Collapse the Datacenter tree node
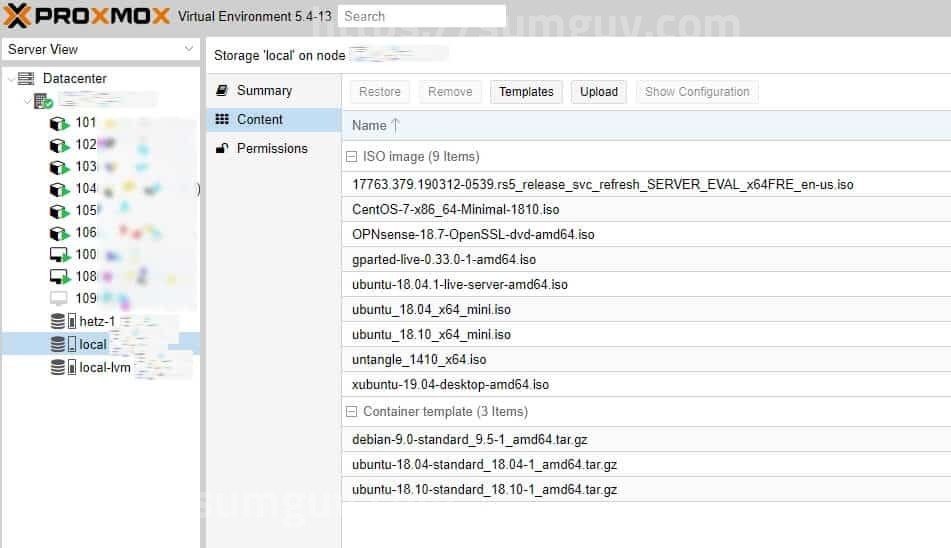Screen dimensions: 951x548 10,78
